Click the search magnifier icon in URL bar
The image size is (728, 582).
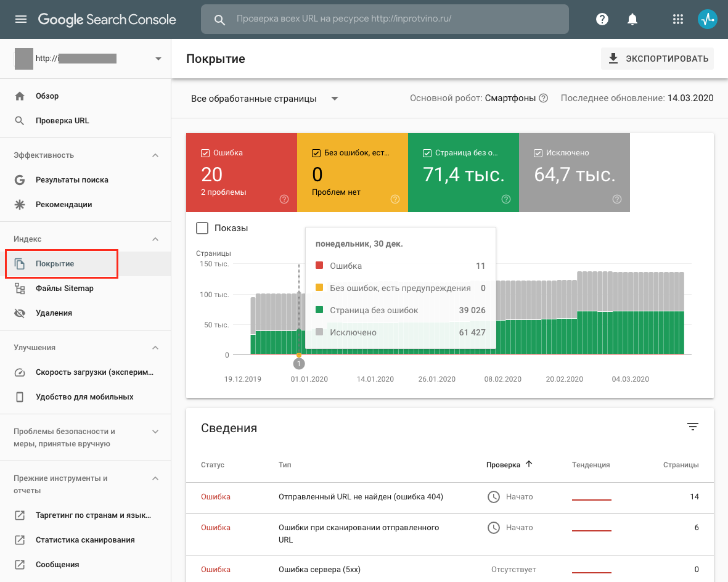219,20
